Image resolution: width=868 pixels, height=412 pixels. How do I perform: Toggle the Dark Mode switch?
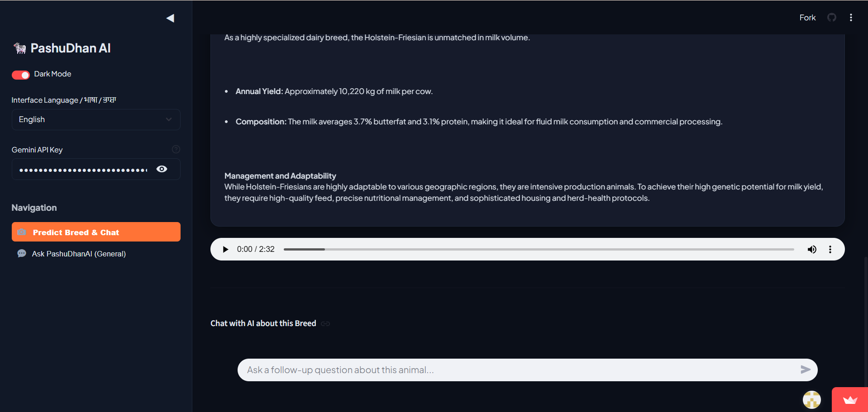click(20, 75)
